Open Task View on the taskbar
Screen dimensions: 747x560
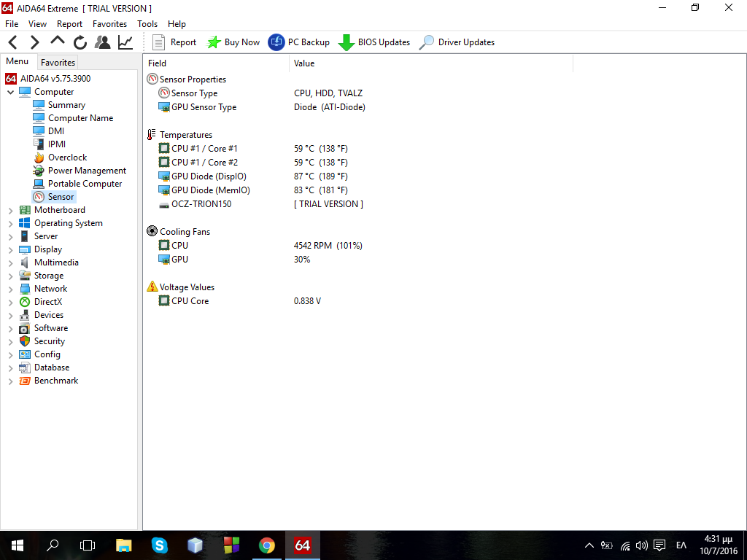(x=88, y=545)
